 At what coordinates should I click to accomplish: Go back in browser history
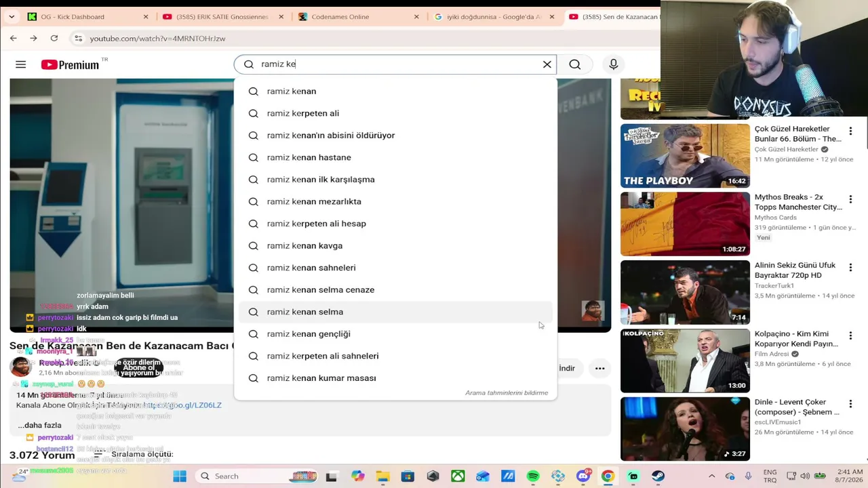point(14,39)
